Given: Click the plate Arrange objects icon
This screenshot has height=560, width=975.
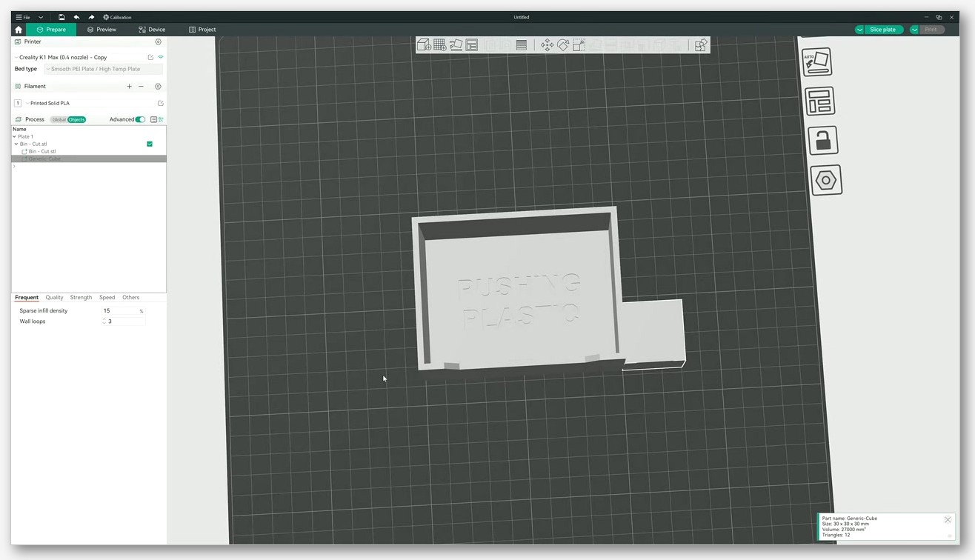Looking at the screenshot, I should click(820, 101).
